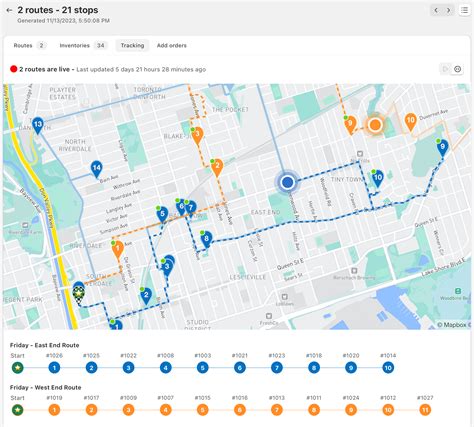Screen dimensions: 474x427
Task: Click the round face icon beside play button
Action: (457, 69)
